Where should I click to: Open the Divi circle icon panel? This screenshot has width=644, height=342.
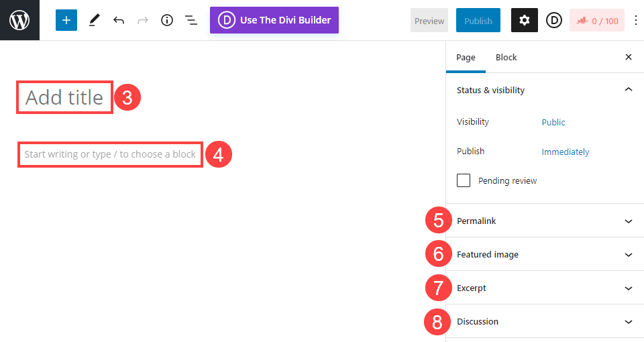pos(553,21)
